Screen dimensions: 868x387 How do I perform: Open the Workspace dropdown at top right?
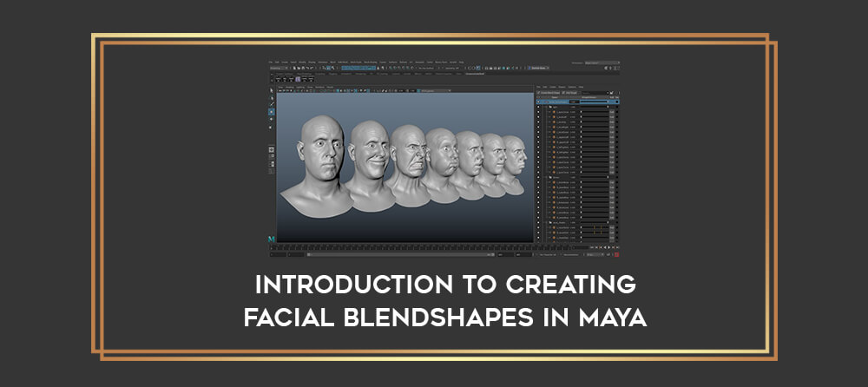(602, 62)
